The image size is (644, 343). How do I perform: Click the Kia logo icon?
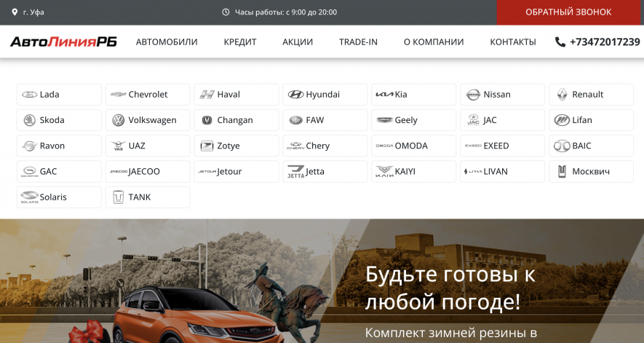click(383, 95)
